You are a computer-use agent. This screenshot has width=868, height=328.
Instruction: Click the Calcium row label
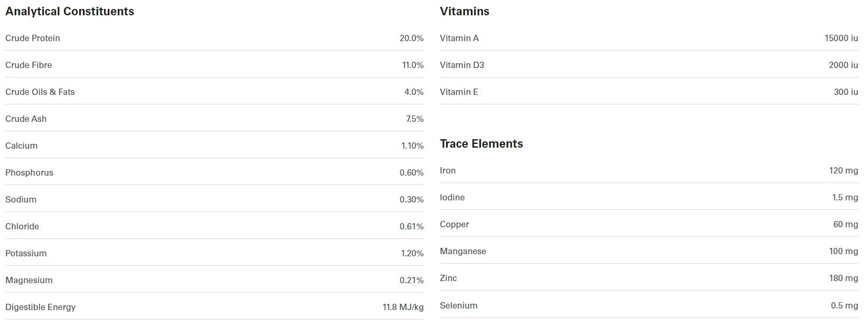[x=22, y=146]
